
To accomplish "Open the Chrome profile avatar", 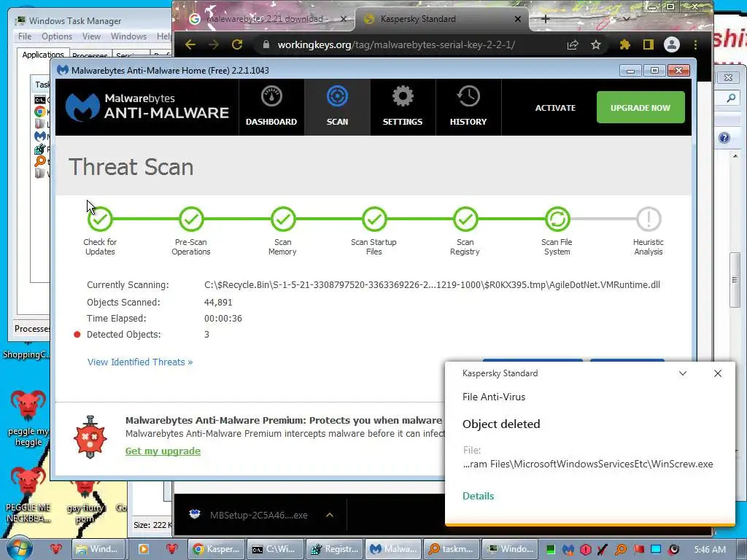I will 672,44.
